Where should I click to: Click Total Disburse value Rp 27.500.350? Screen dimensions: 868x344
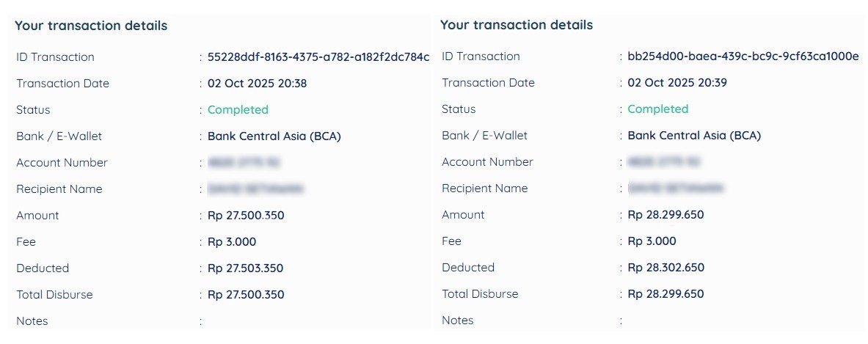click(x=246, y=295)
